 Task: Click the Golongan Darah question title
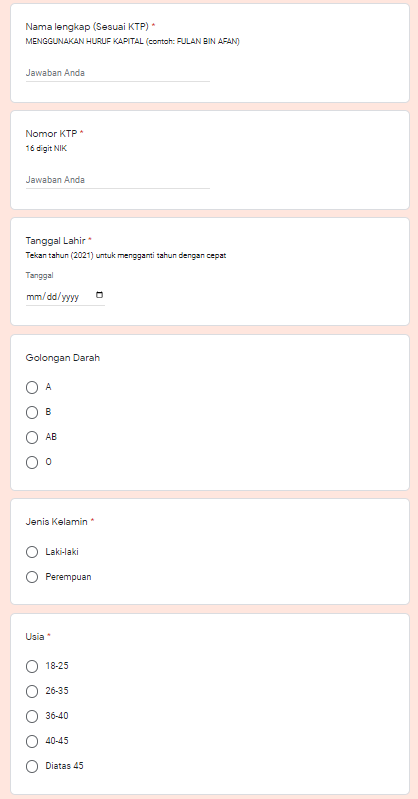pyautogui.click(x=63, y=358)
